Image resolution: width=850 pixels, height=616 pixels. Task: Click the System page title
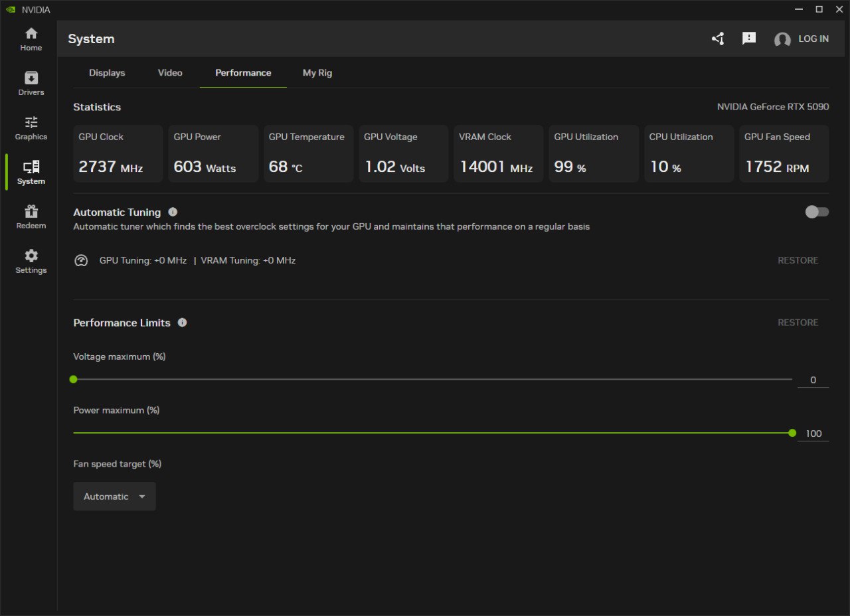91,38
